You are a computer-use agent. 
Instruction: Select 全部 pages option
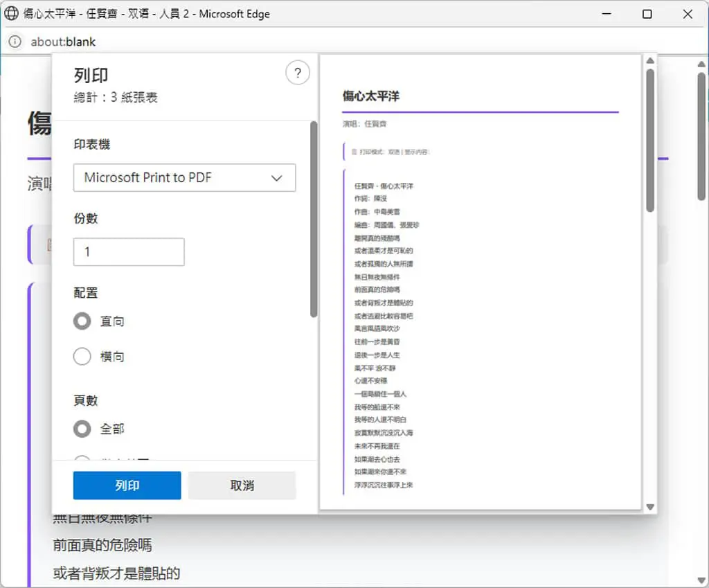(x=82, y=429)
